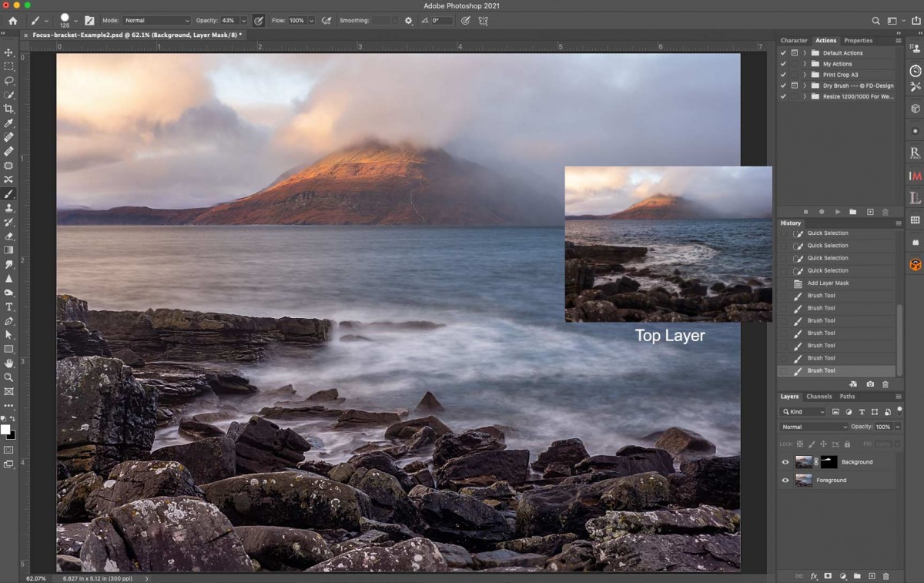Select the Background layer mask thumbnail
The height and width of the screenshot is (583, 924).
(x=829, y=462)
